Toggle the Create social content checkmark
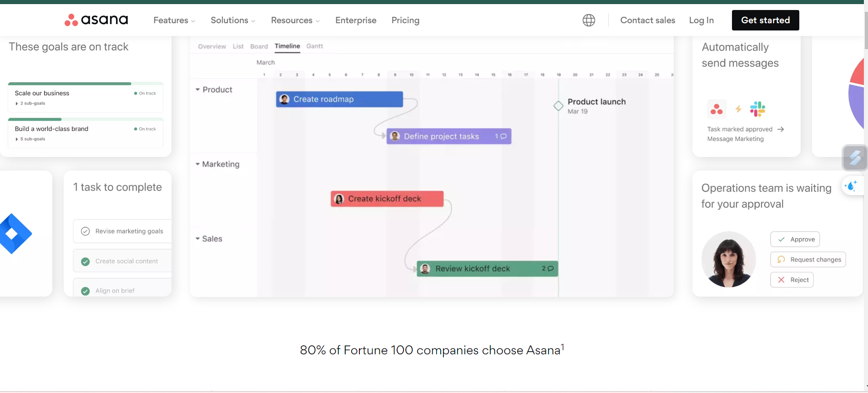Image resolution: width=868 pixels, height=393 pixels. [x=85, y=262]
